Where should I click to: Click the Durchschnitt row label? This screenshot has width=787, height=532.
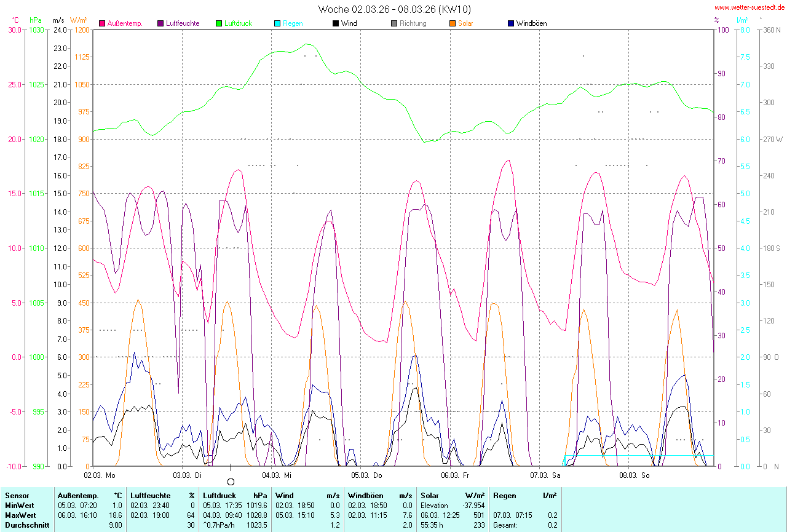point(25,525)
